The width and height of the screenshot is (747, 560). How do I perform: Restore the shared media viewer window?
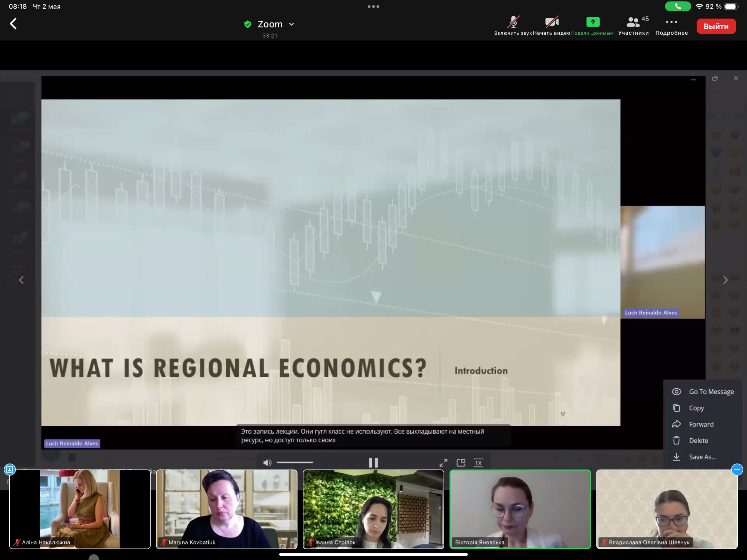coord(715,79)
